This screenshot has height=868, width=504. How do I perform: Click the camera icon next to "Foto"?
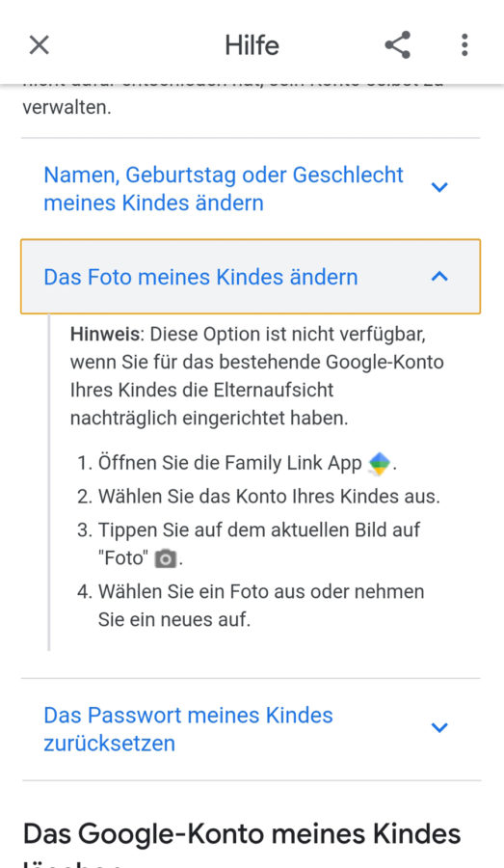pyautogui.click(x=165, y=558)
